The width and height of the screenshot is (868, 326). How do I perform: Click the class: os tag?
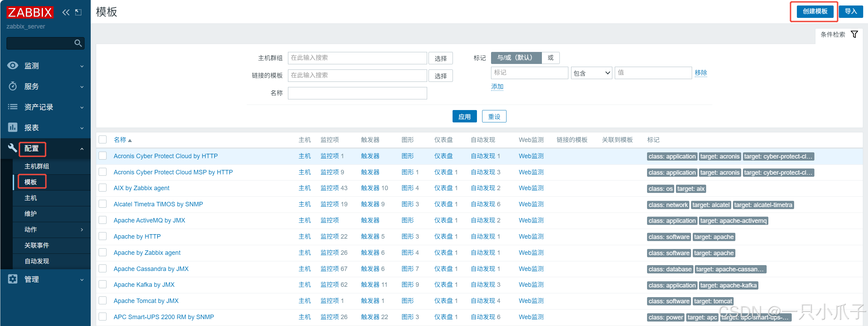click(660, 189)
